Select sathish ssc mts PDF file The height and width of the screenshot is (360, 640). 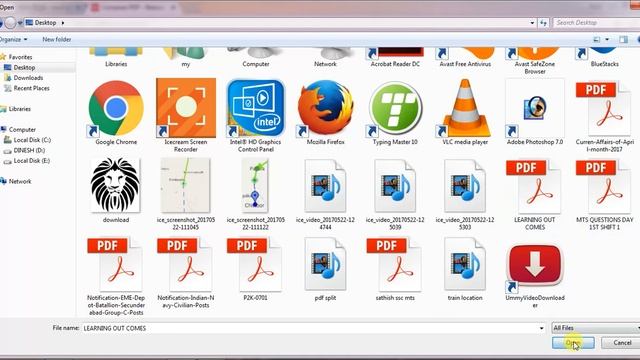click(x=395, y=264)
